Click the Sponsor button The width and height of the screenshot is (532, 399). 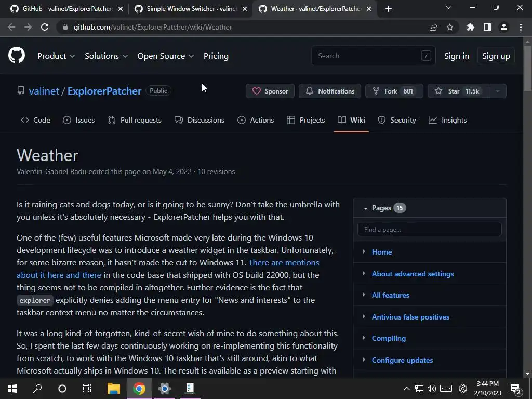270,91
